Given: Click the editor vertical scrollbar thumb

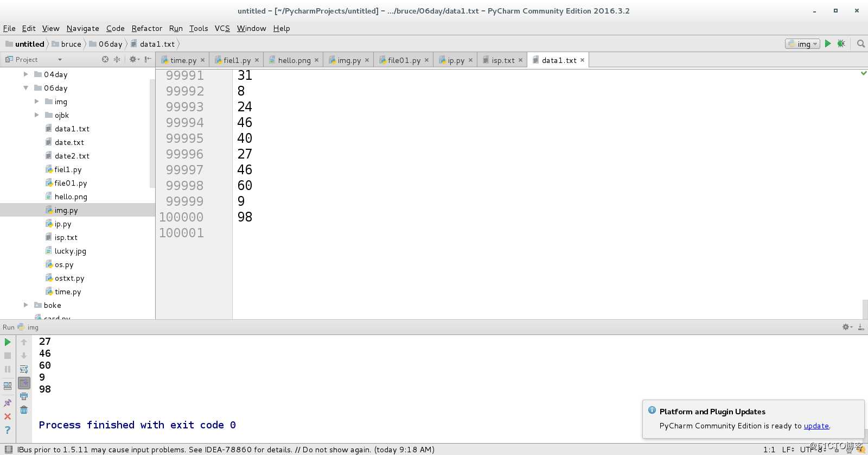Looking at the screenshot, I should [x=865, y=309].
